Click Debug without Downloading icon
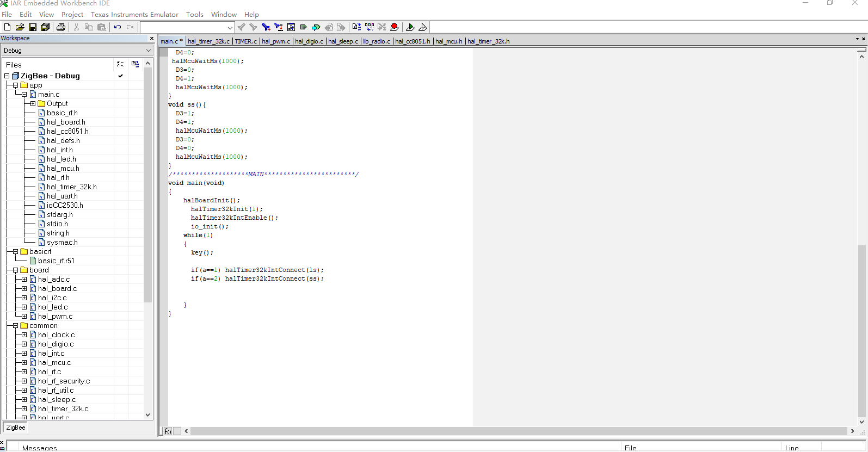The image size is (868, 452). click(x=423, y=27)
